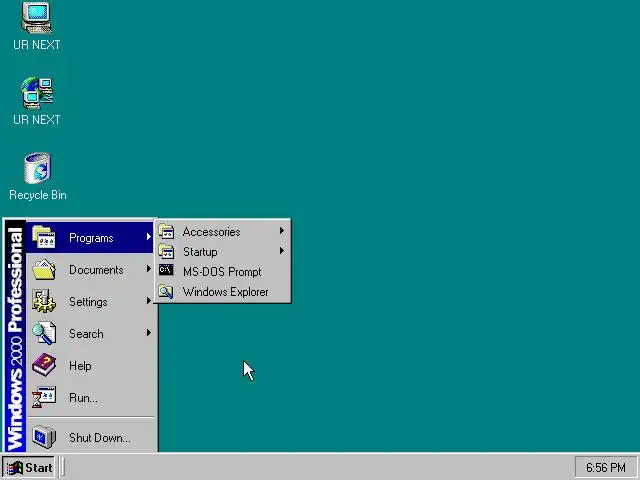Open the Programs menu entry
The width and height of the screenshot is (640, 480).
click(90, 238)
